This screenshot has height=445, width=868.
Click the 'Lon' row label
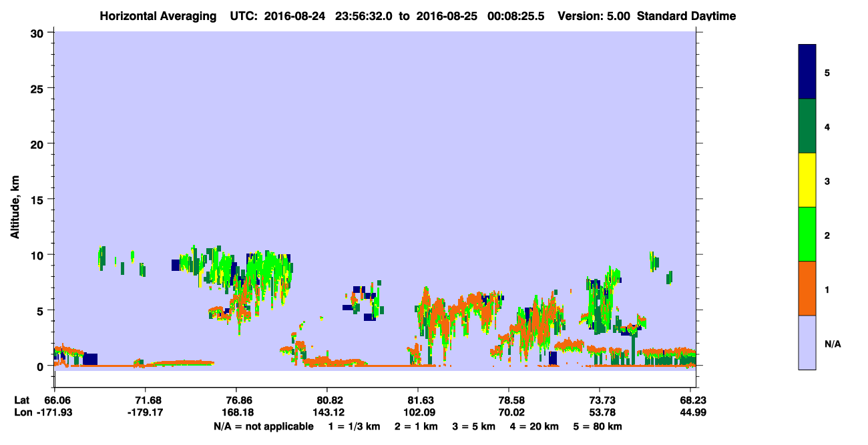22,412
